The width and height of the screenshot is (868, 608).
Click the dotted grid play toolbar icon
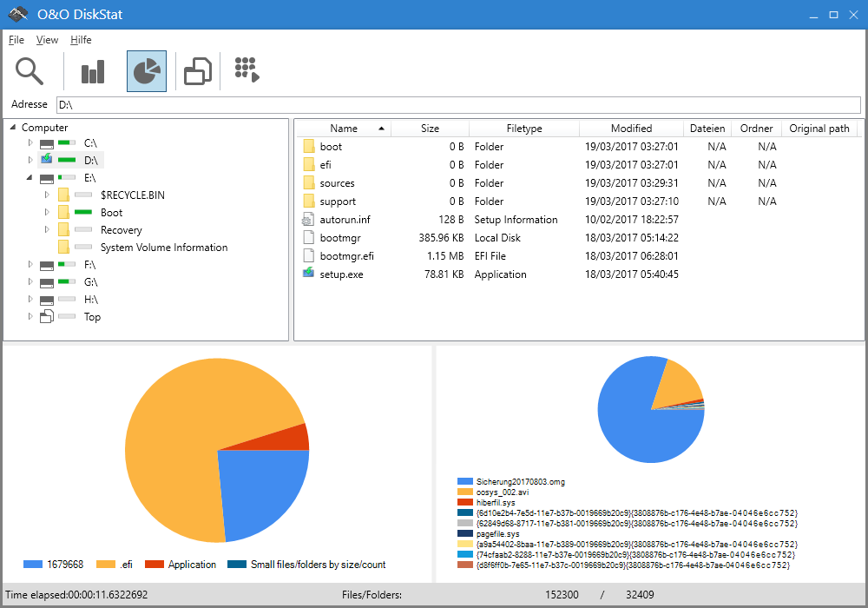[x=247, y=69]
